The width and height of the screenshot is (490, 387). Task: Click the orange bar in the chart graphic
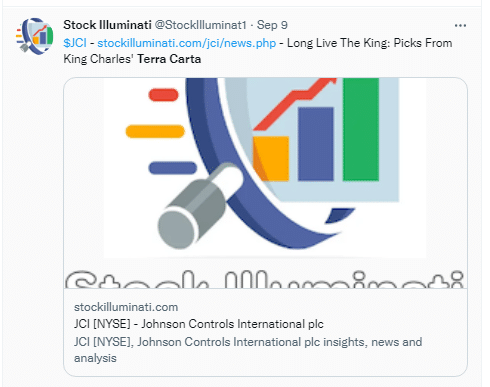click(271, 158)
